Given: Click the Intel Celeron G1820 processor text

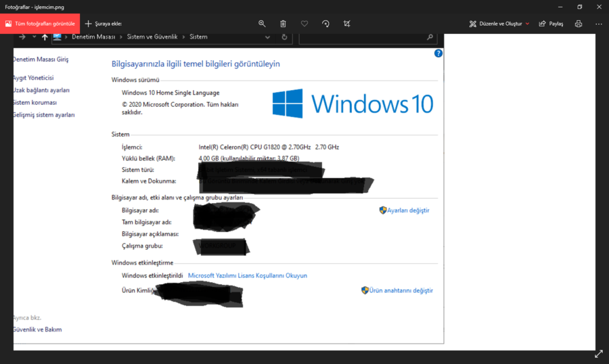Looking at the screenshot, I should pos(269,147).
